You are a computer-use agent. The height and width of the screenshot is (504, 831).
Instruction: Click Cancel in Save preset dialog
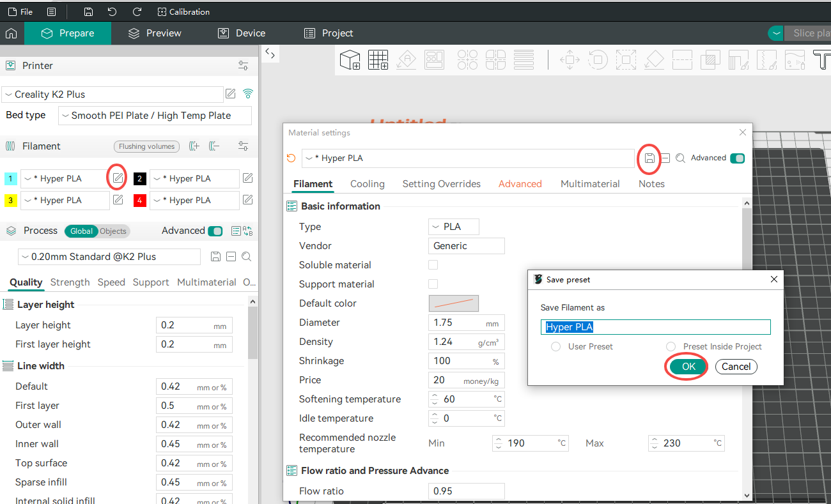pos(736,367)
